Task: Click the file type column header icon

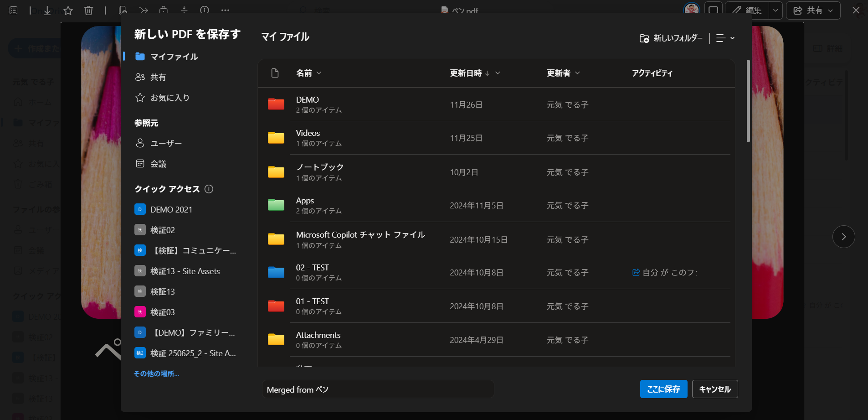Action: pyautogui.click(x=275, y=73)
